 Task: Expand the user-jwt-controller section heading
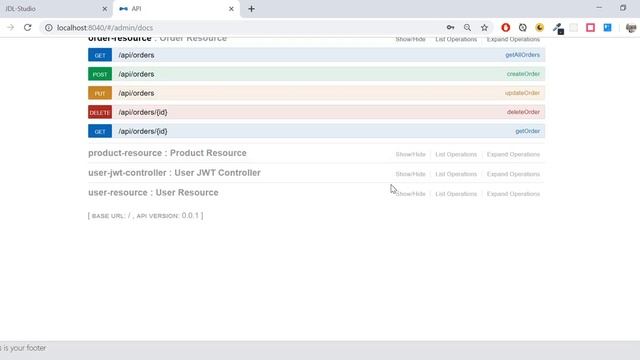click(x=174, y=173)
